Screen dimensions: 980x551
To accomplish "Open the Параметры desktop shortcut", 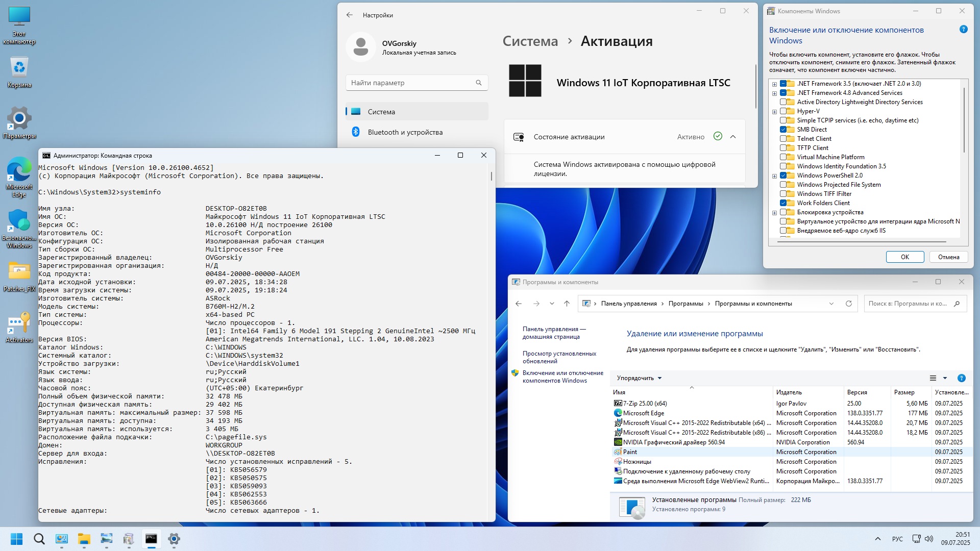I will (x=19, y=122).
